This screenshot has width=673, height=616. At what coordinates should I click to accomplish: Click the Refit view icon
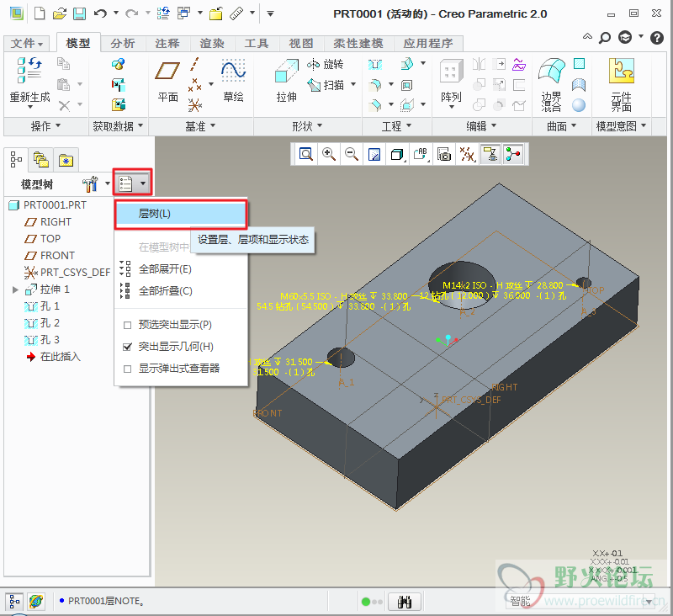point(305,154)
